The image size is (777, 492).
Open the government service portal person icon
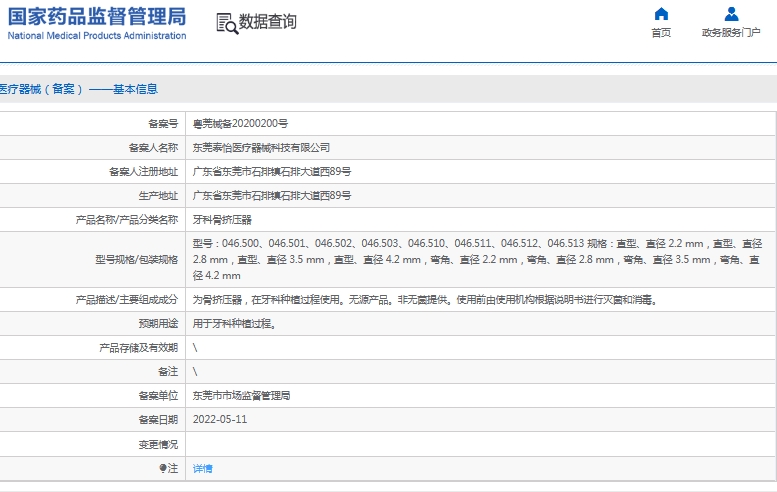(731, 14)
